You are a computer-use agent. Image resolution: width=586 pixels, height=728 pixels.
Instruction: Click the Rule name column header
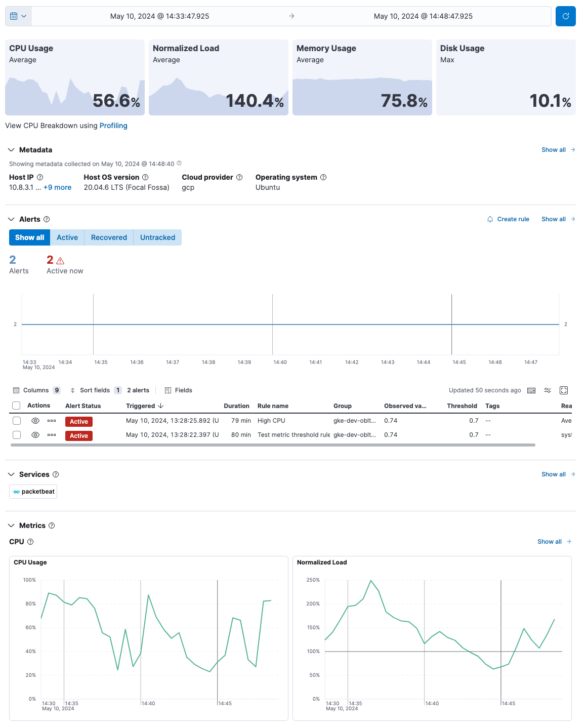point(273,406)
